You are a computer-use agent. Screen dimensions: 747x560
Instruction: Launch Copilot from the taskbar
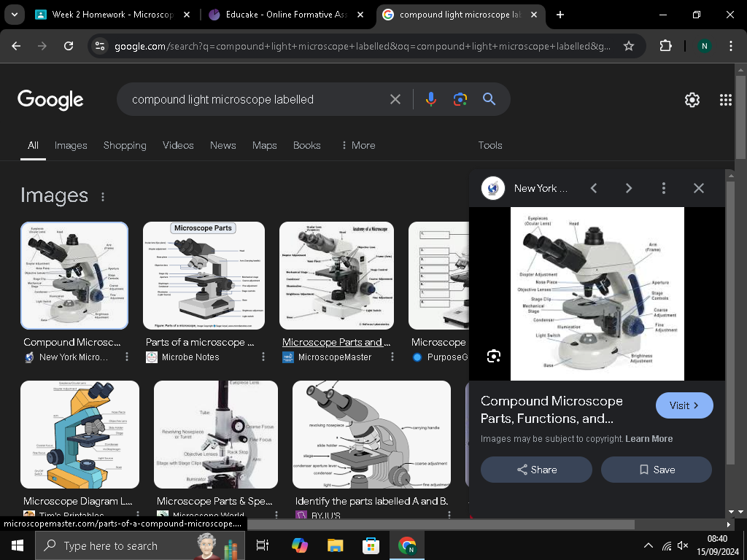tap(300, 545)
